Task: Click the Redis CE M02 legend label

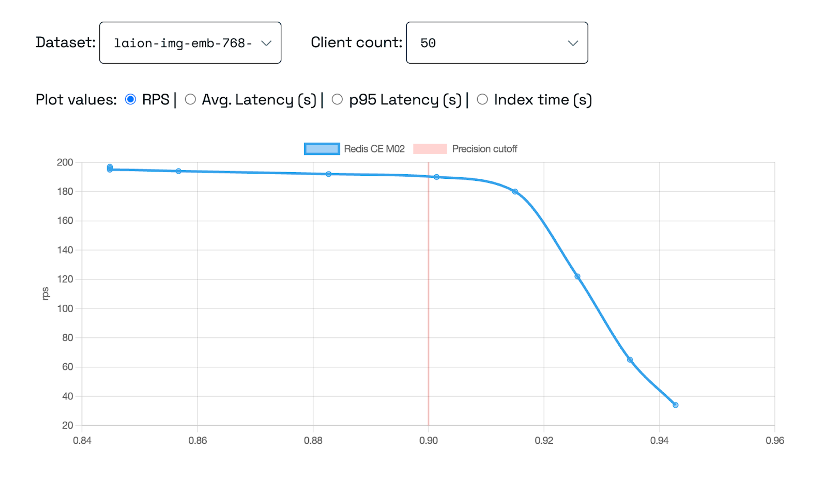Action: pyautogui.click(x=374, y=149)
